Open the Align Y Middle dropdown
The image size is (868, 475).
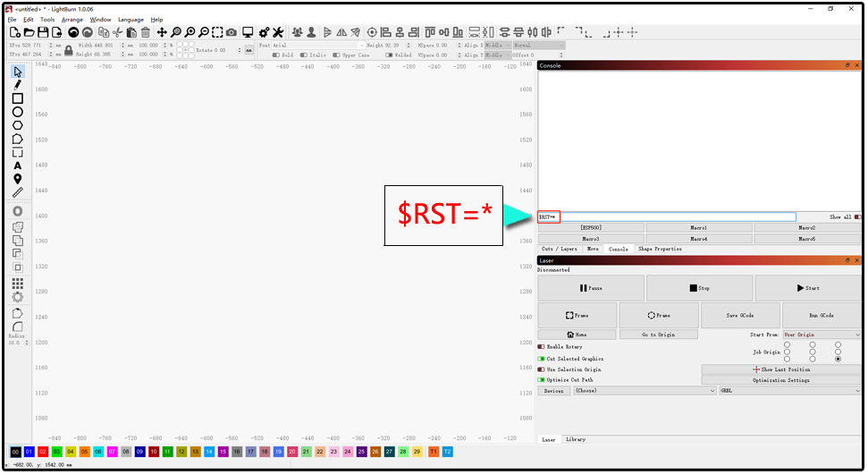[498, 55]
